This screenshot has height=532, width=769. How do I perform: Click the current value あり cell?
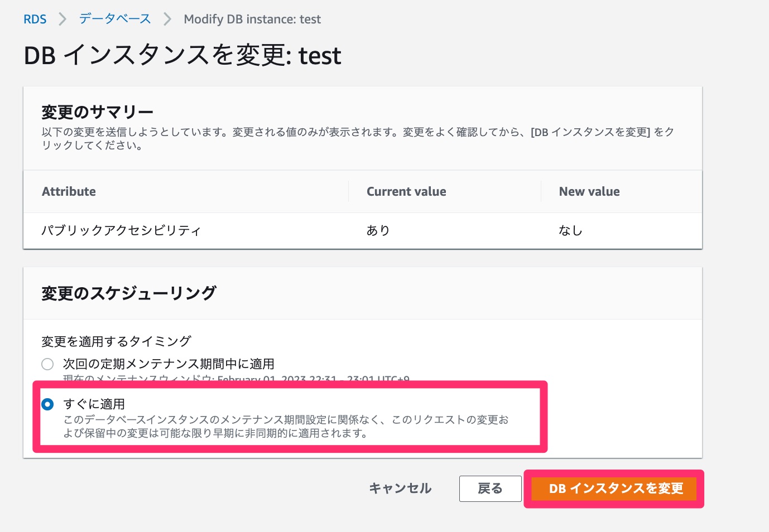378,230
